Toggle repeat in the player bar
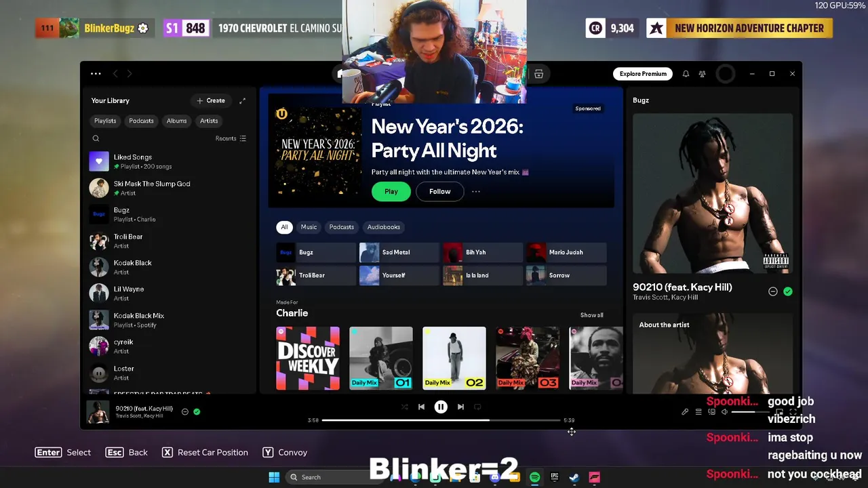The height and width of the screenshot is (488, 868). [477, 407]
